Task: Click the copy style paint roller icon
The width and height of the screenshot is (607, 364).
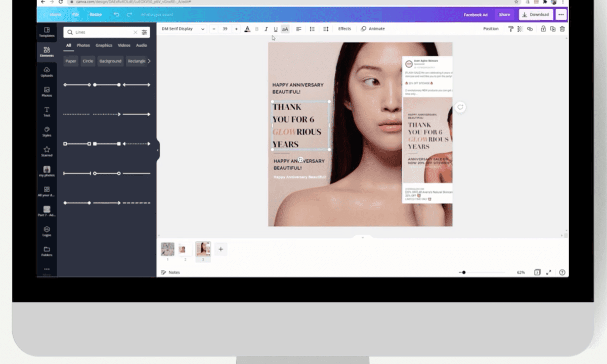Action: point(511,29)
